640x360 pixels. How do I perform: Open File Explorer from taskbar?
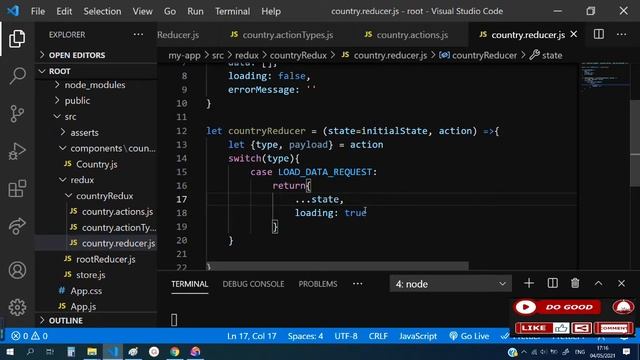click(x=92, y=351)
